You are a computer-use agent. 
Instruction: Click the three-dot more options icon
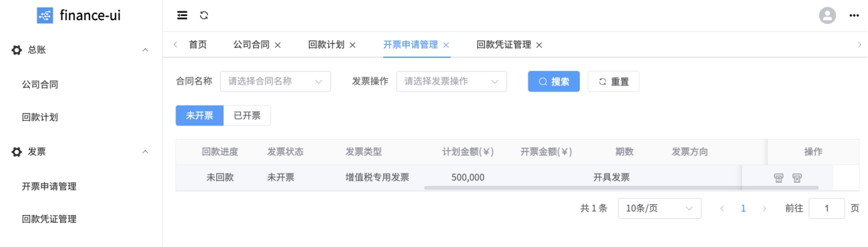(853, 15)
